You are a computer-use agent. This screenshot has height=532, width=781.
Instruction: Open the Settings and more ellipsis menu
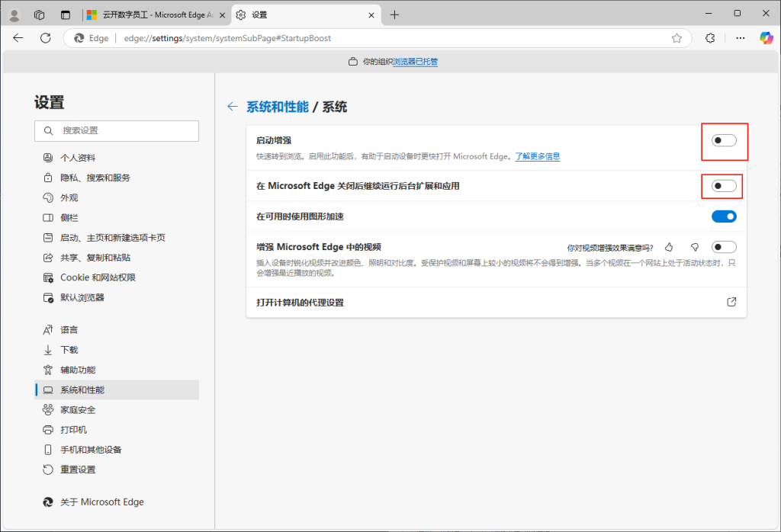(741, 38)
